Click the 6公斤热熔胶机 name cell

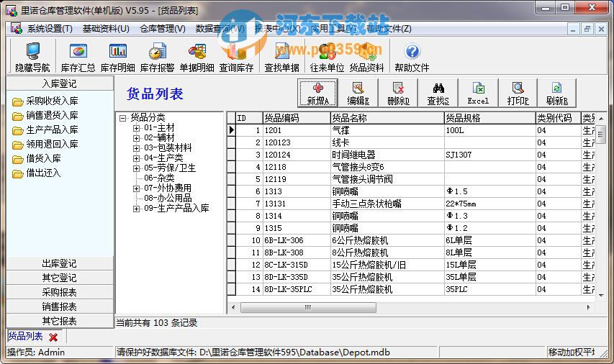coord(387,240)
